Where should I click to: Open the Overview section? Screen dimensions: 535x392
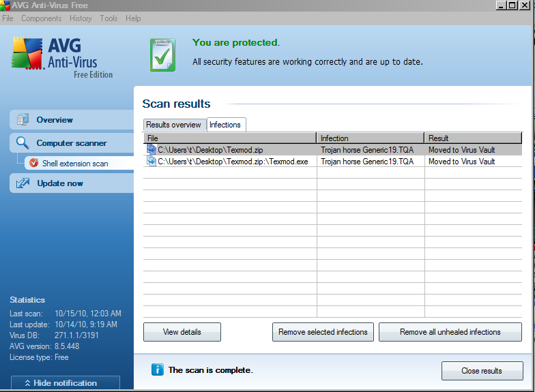coord(72,120)
